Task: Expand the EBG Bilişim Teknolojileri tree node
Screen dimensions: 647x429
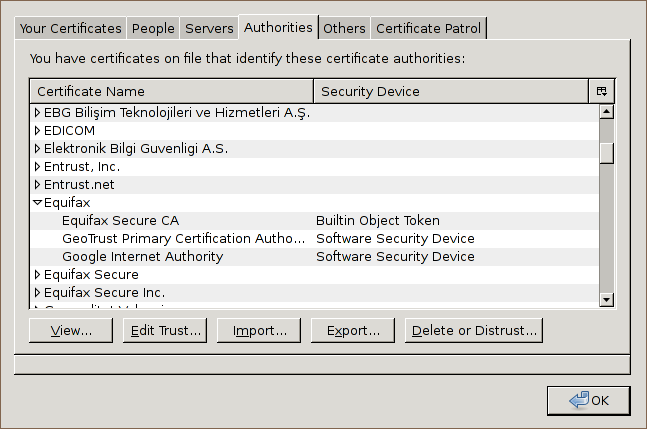Action: (x=37, y=112)
